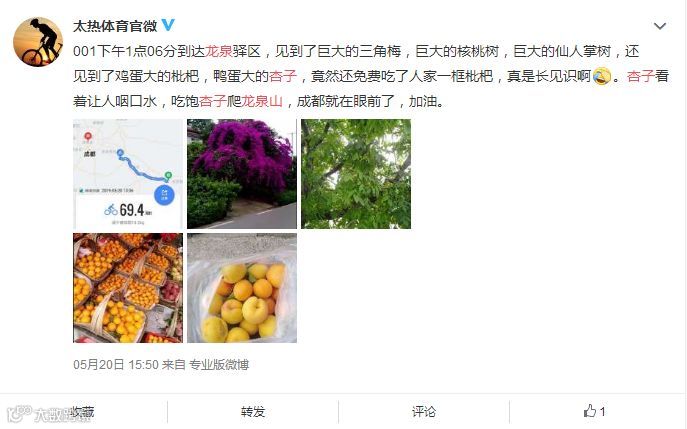Click the thumbs-up like icon
The width and height of the screenshot is (687, 429).
tap(590, 411)
